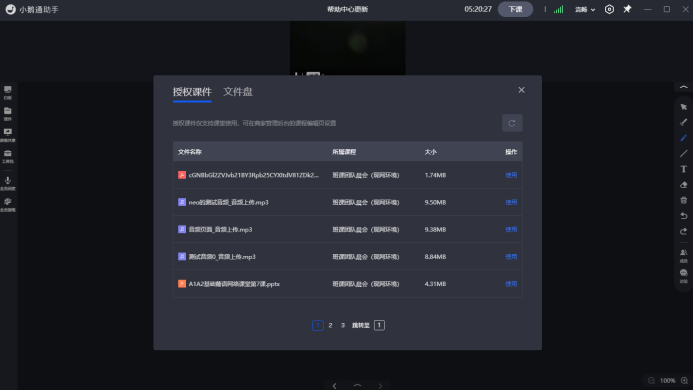
Task: Click the pin window icon
Action: 627,9
